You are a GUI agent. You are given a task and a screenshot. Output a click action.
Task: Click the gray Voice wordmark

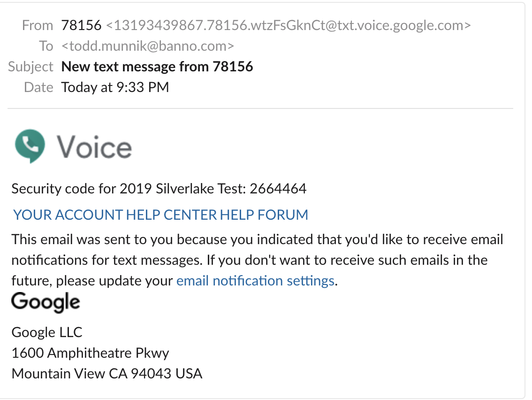click(94, 147)
